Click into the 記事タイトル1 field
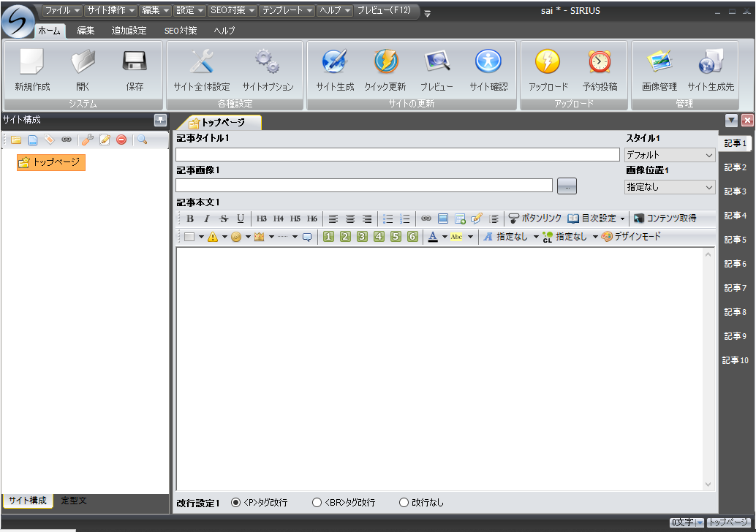 (397, 155)
